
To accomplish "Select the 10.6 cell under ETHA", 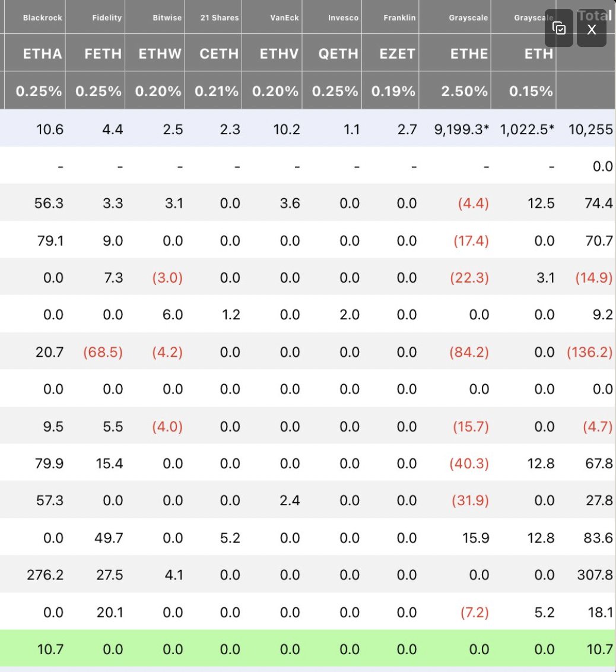I will pos(50,129).
